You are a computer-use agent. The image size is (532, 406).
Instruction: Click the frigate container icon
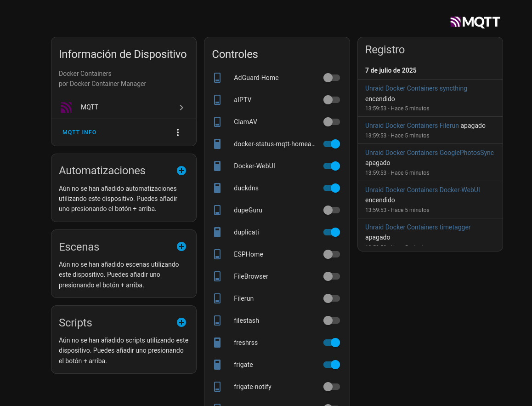[217, 365]
